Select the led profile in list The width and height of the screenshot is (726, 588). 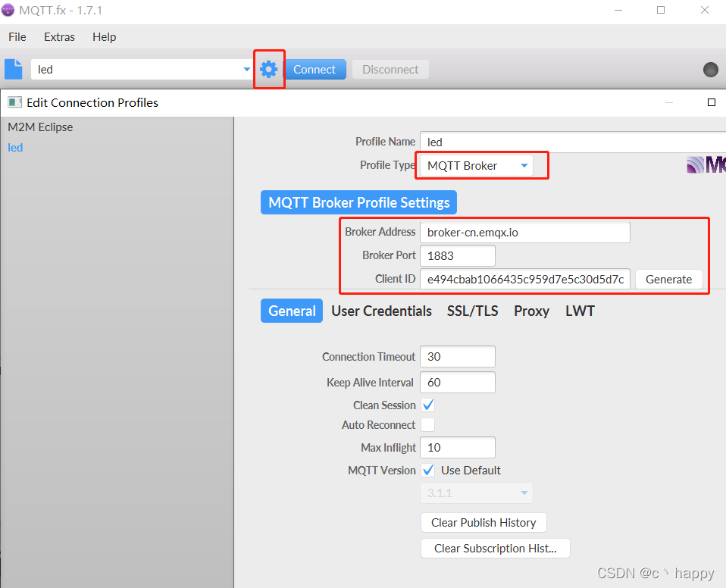point(15,147)
